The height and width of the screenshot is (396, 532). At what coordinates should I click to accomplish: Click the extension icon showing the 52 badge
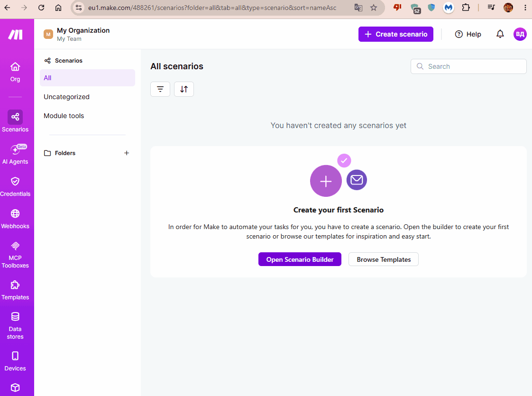click(x=415, y=9)
